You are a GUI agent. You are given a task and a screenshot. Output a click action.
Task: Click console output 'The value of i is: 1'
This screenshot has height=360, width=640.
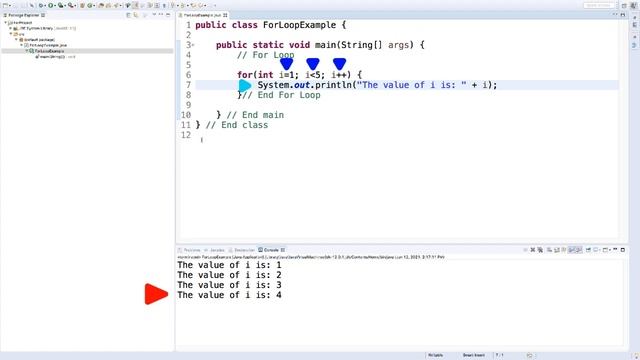click(229, 265)
